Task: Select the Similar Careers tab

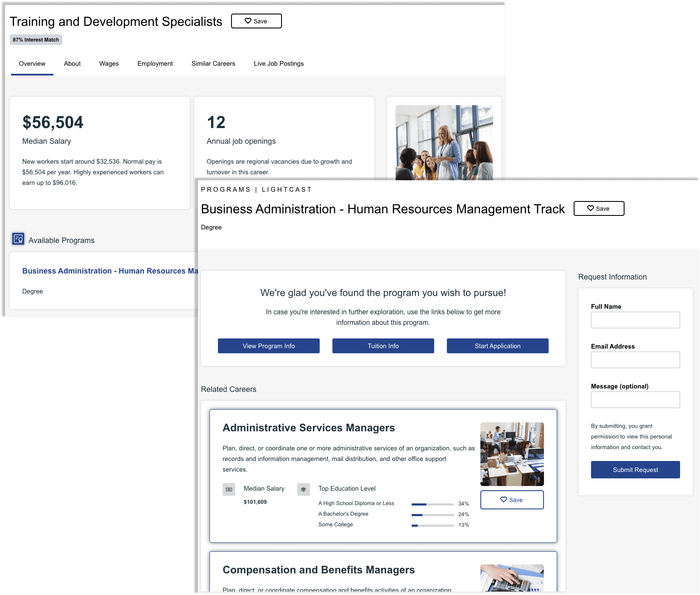Action: pos(213,64)
